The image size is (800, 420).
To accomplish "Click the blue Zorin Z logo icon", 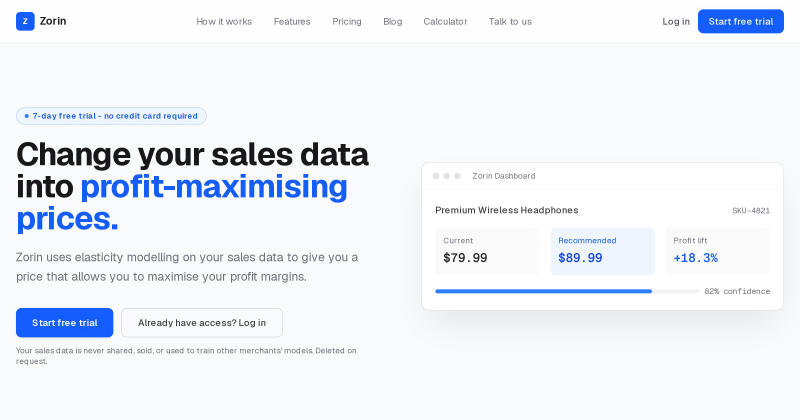I will (x=25, y=21).
